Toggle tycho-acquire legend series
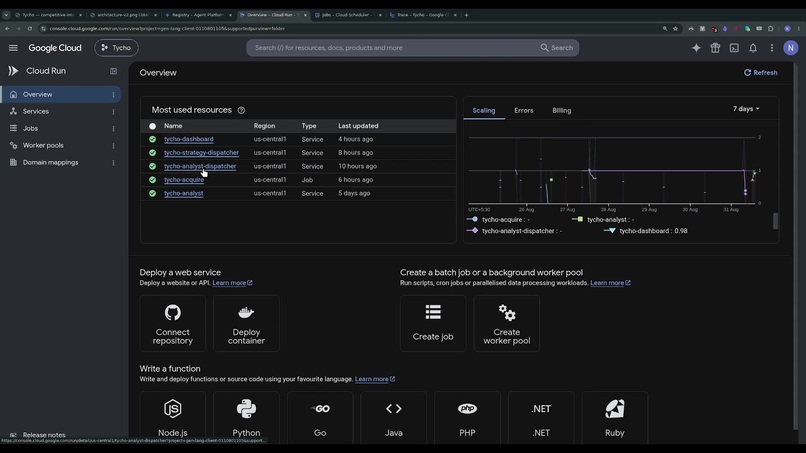The height and width of the screenshot is (453, 806). (x=498, y=220)
